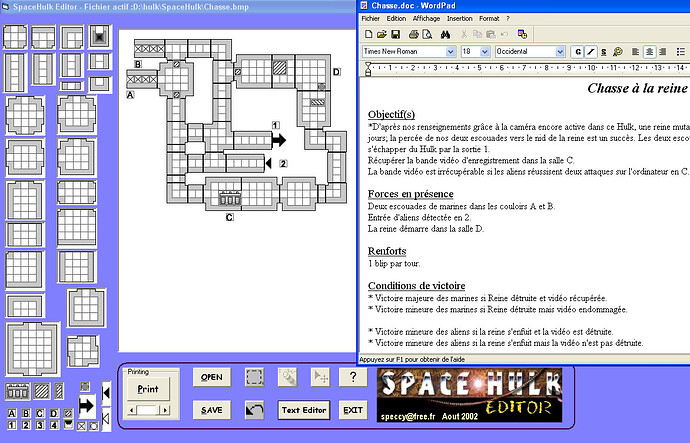Pick the number 1 marker tile
690x443 pixels.
[12, 425]
